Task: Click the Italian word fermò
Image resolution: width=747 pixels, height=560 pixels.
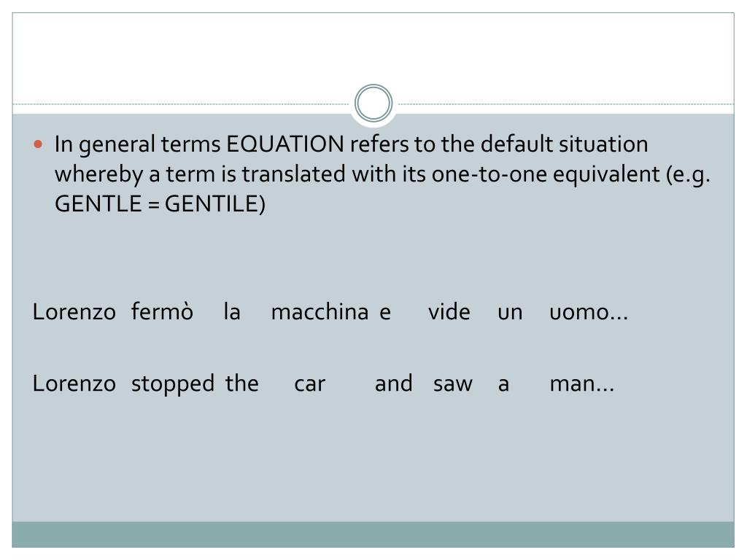Action: [162, 312]
